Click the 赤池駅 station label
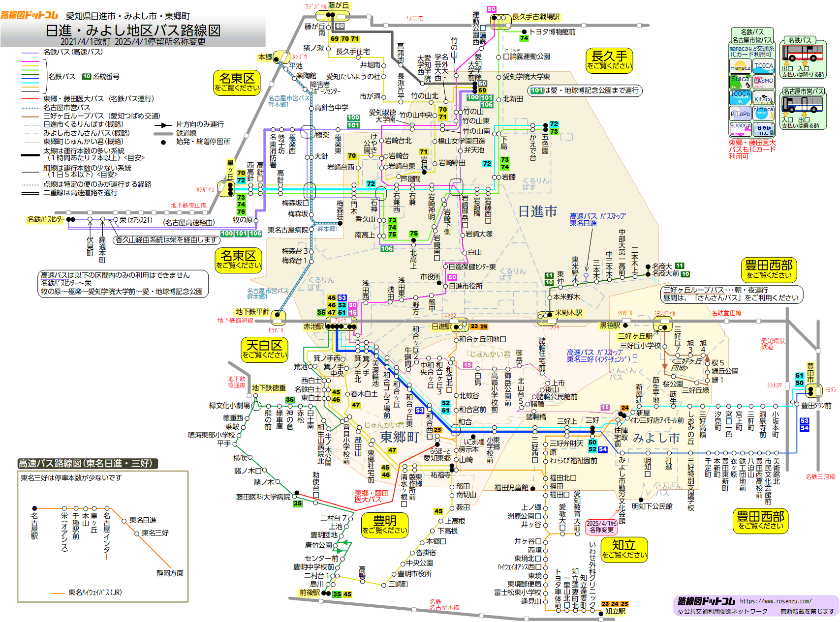Image resolution: width=840 pixels, height=622 pixels. tap(314, 326)
